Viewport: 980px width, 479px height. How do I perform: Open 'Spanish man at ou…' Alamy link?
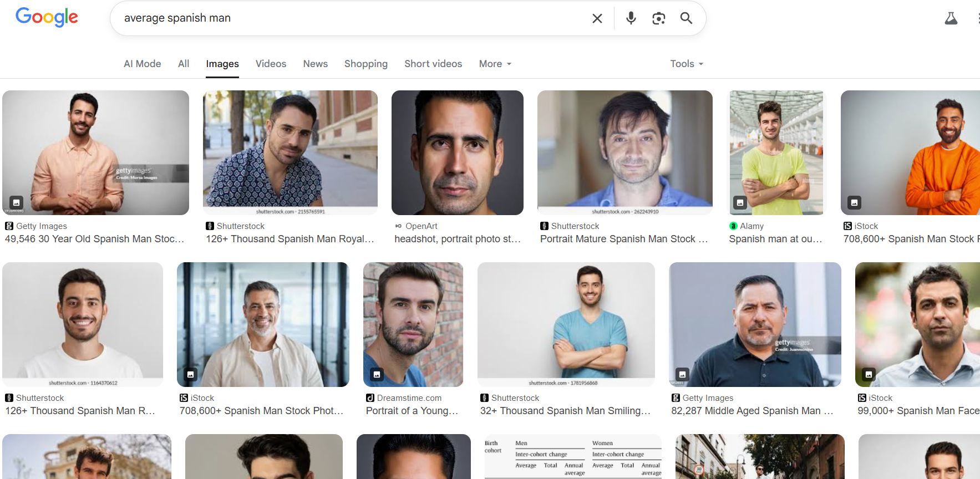775,239
